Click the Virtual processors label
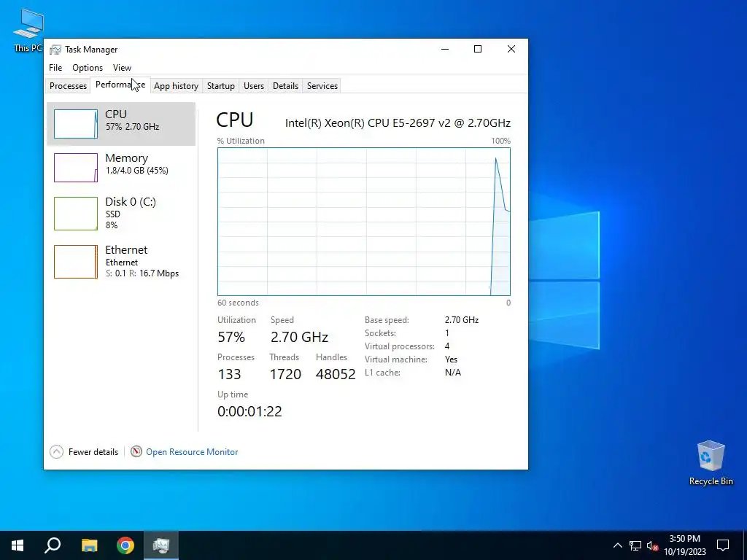The image size is (747, 560). pos(400,346)
